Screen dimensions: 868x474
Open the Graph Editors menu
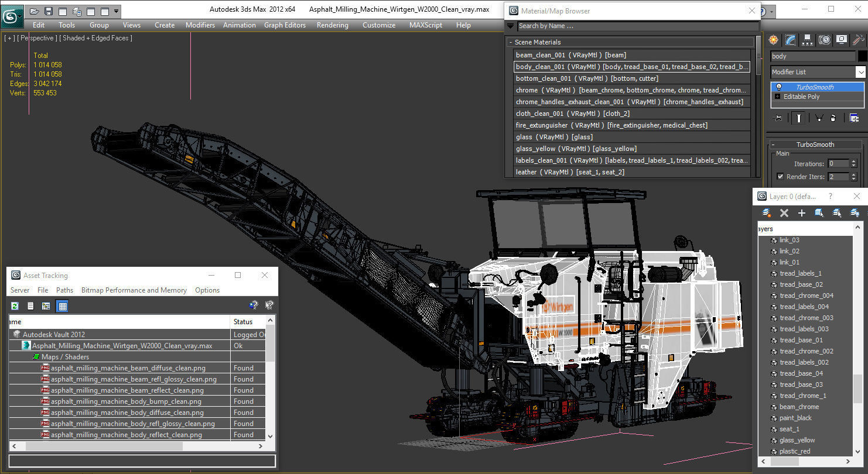tap(285, 25)
